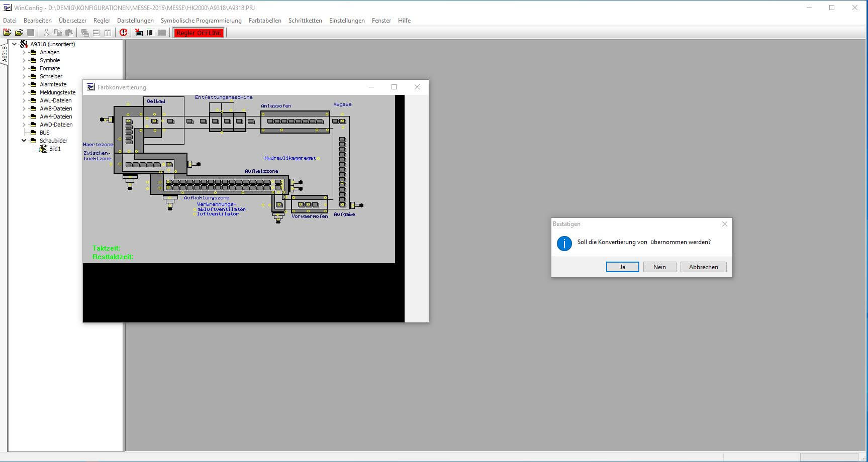Expand the AWD-Dateien tree node
Screen dimensions: 868x462
tap(24, 125)
